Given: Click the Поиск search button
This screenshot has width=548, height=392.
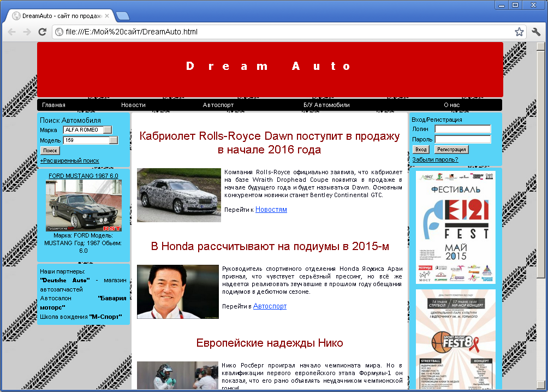Looking at the screenshot, I should [x=50, y=150].
